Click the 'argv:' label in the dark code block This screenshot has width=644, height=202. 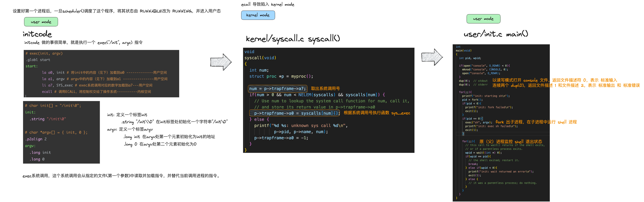coord(30,146)
